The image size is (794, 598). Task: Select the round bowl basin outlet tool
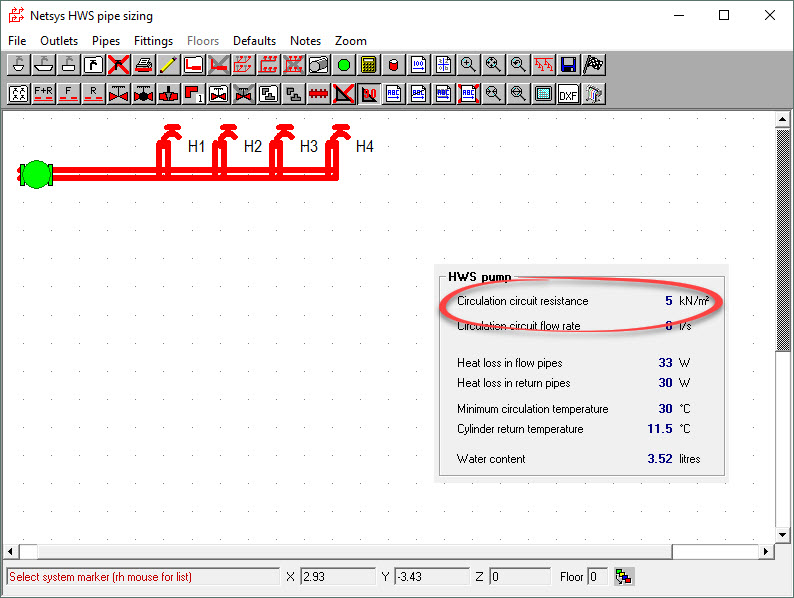[19, 65]
